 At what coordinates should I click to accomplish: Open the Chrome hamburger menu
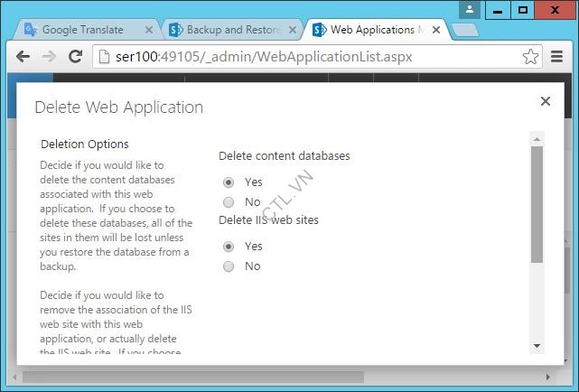click(556, 57)
